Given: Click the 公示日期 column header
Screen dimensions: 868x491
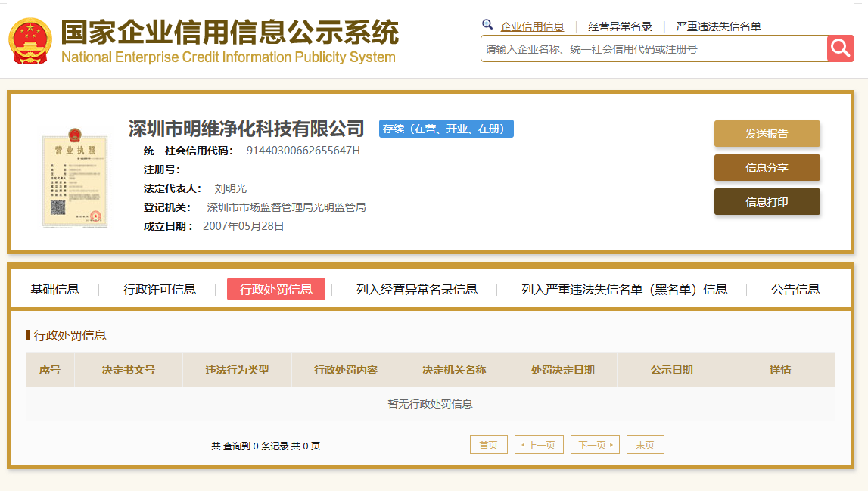Looking at the screenshot, I should [671, 370].
